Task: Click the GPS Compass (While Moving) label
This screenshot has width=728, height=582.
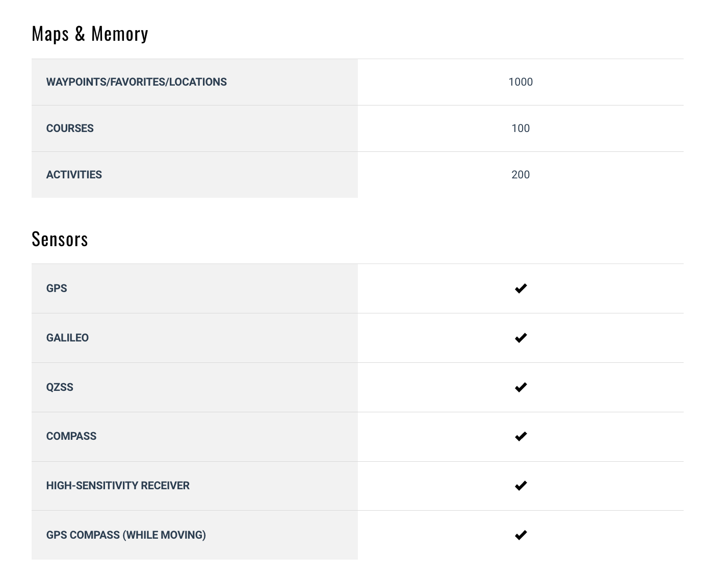Action: pos(126,535)
